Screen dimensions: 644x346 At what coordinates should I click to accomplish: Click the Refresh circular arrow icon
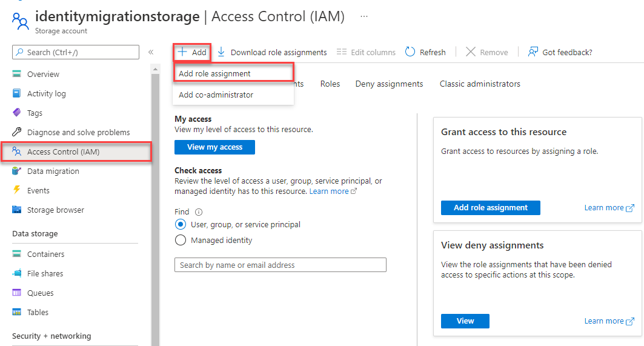coord(410,52)
